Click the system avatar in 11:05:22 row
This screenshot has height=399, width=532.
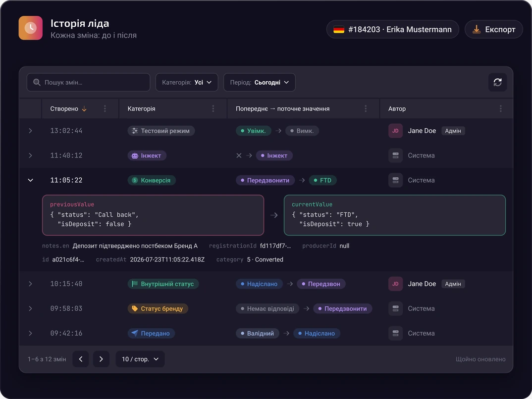pos(395,180)
